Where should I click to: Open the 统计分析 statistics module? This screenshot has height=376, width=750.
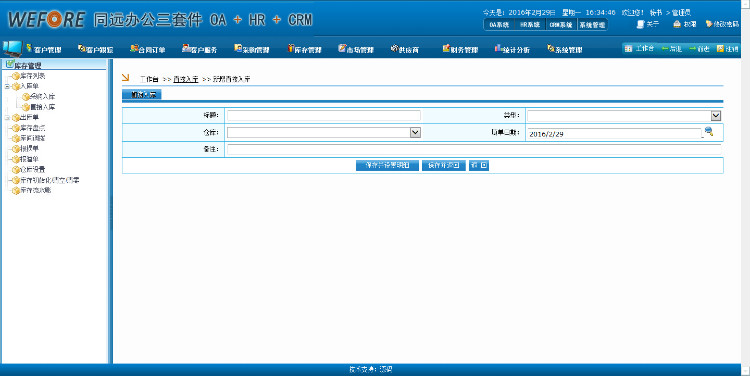coord(512,49)
